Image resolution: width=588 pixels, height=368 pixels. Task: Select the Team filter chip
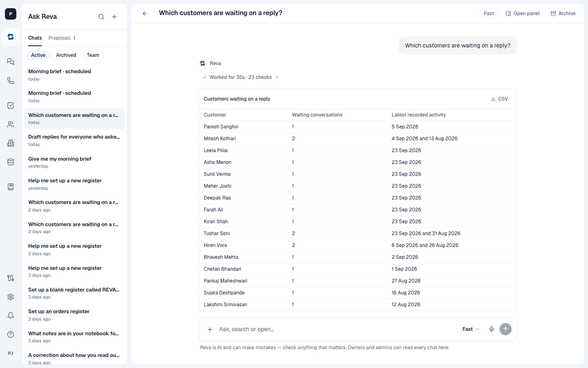tap(93, 55)
